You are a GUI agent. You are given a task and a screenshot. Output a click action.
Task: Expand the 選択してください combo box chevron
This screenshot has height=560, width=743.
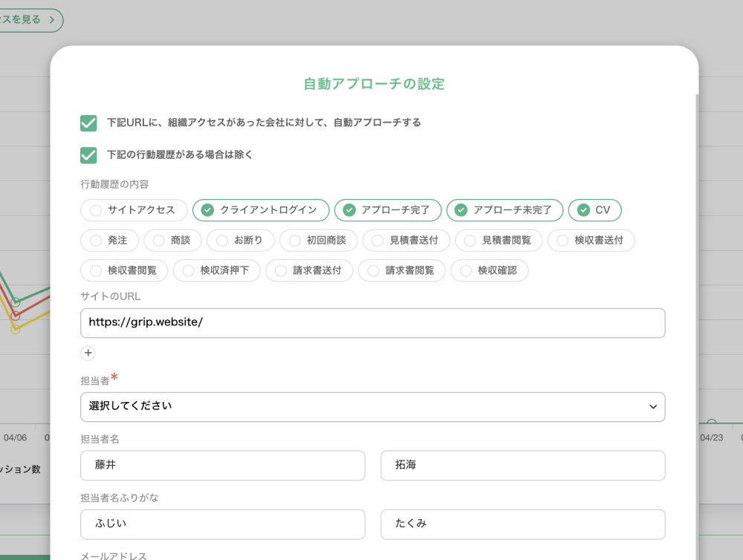pos(652,407)
